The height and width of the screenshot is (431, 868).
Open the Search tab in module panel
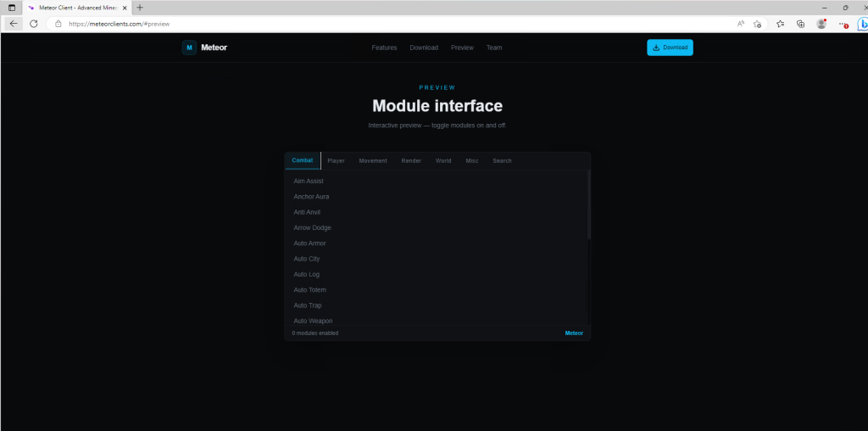click(x=502, y=160)
